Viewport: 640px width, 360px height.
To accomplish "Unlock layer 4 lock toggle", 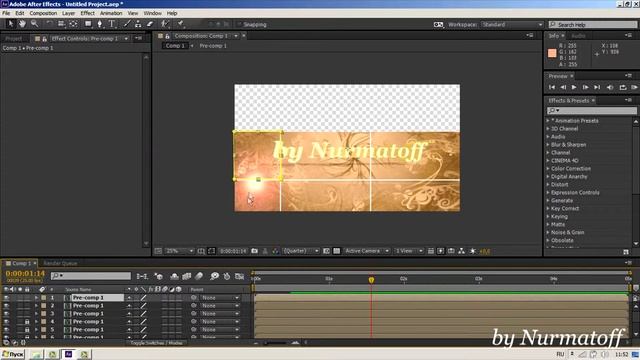I will (27, 322).
